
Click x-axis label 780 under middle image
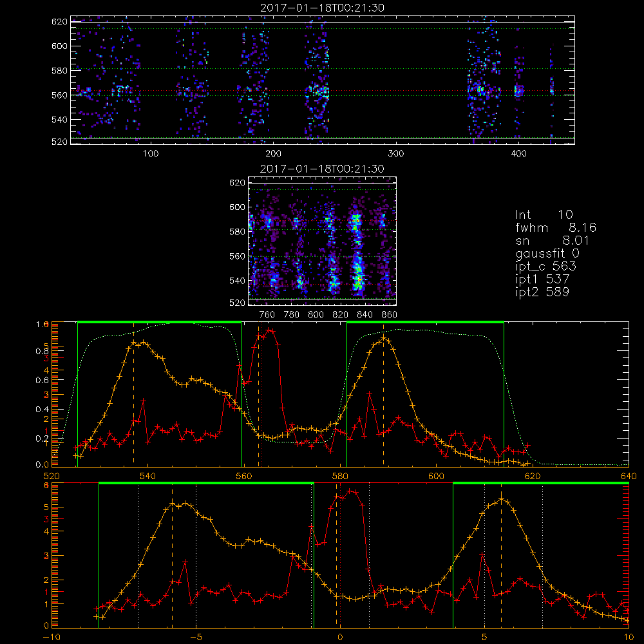click(292, 315)
